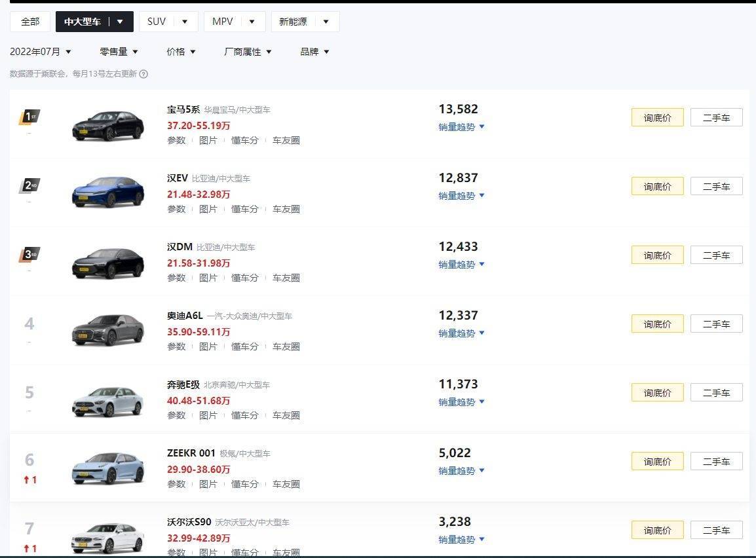This screenshot has width=756, height=558.
Task: Click 询底价 for 汉DM
Action: [657, 255]
